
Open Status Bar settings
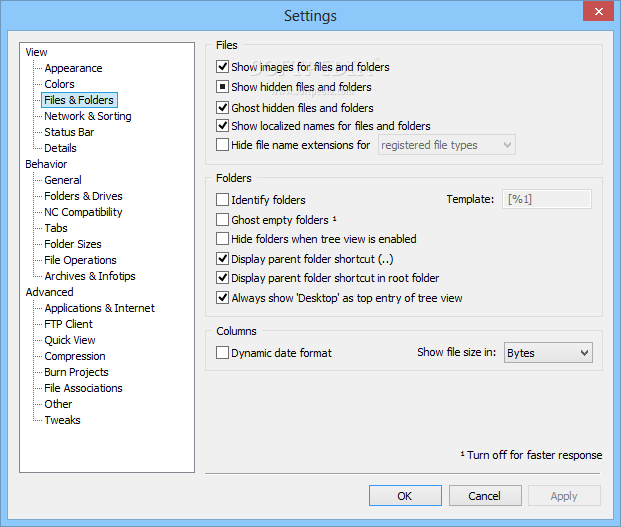pos(69,132)
